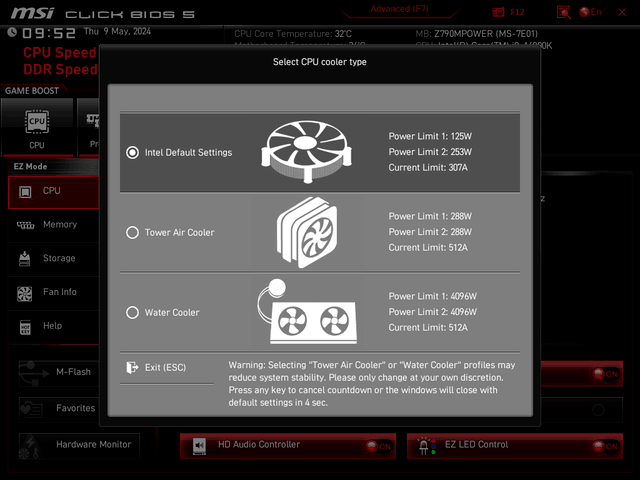
Task: Click the Storage drive icon
Action: [x=24, y=259]
